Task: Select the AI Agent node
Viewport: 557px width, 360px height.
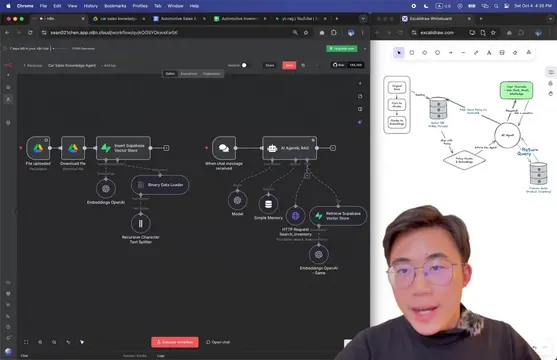Action: coord(289,148)
